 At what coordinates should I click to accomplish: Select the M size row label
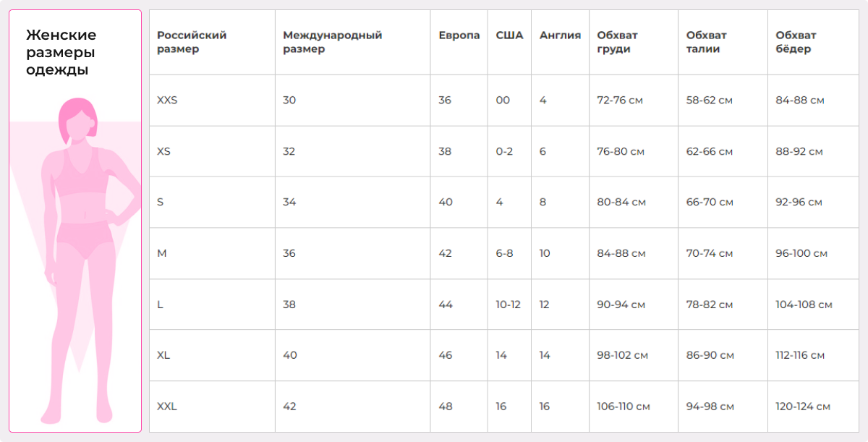(161, 254)
